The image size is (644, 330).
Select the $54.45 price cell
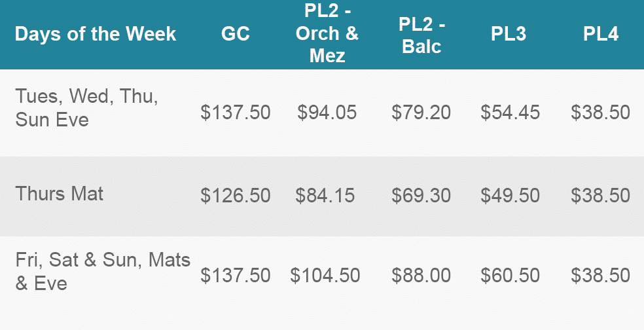coord(510,112)
